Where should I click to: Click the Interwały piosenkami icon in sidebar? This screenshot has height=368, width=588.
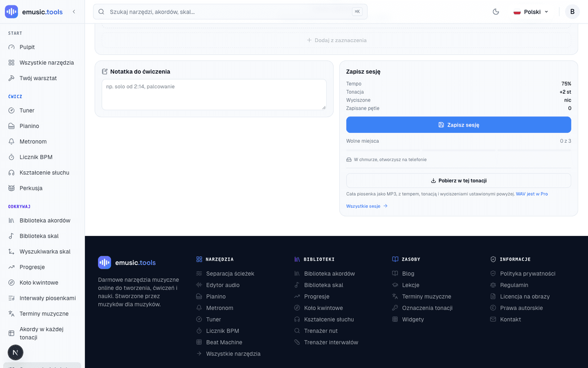11,298
